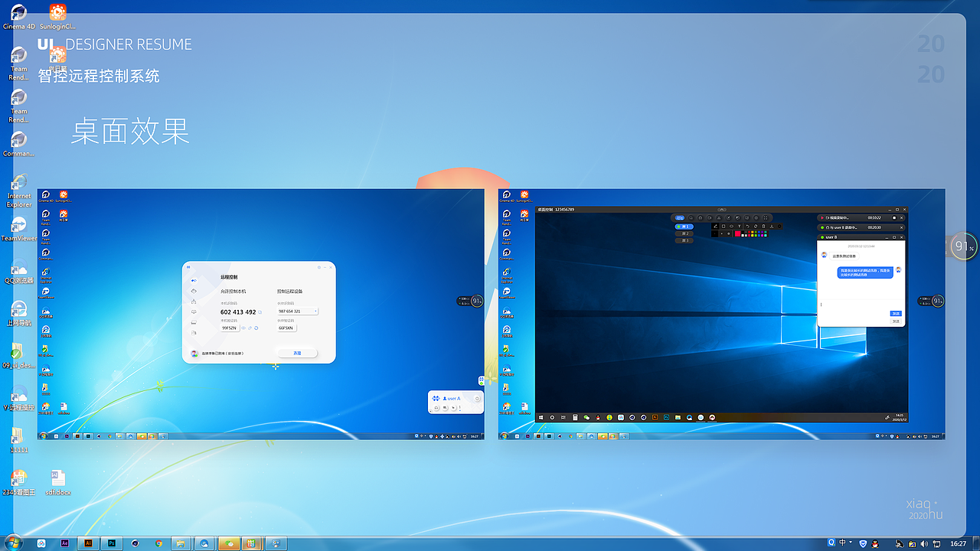Viewport: 980px width, 551px height.
Task: Click the edit icon beside code 99FSZN
Action: tap(250, 328)
